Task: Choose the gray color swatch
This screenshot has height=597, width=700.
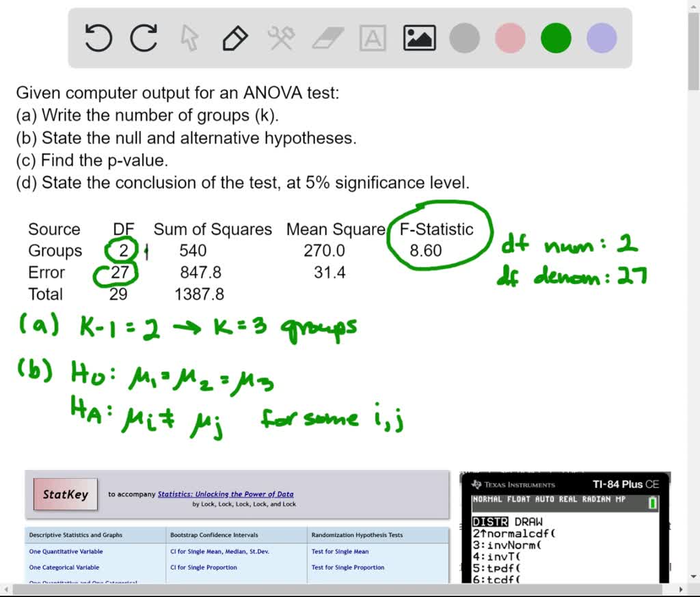Action: point(465,38)
